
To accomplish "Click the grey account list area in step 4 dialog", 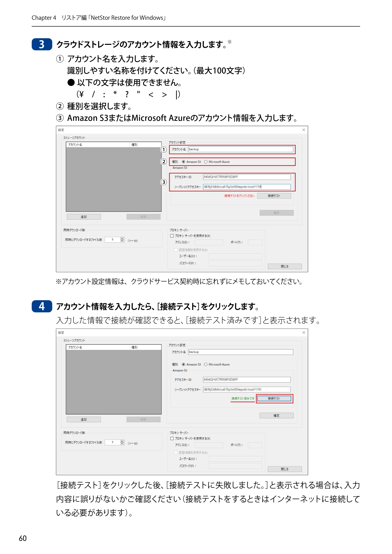I will (x=114, y=382).
